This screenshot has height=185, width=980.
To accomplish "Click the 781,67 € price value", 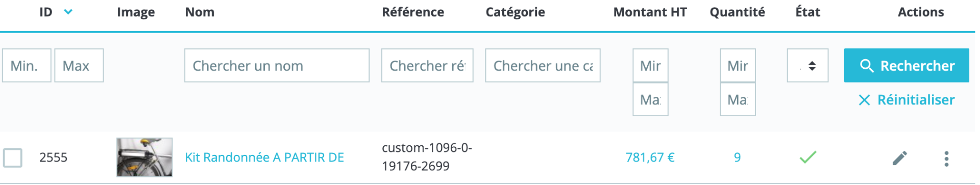I will (650, 157).
